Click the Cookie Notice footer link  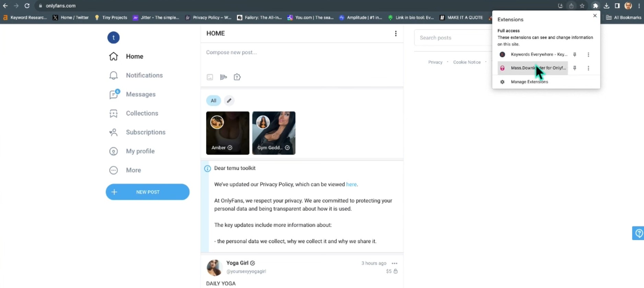(x=467, y=62)
